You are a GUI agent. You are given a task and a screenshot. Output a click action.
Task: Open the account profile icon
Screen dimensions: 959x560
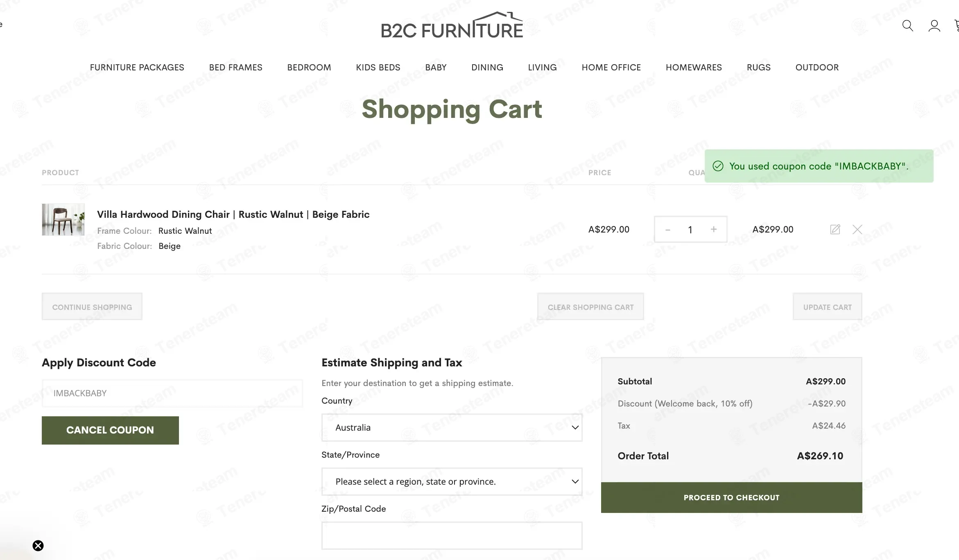(934, 26)
